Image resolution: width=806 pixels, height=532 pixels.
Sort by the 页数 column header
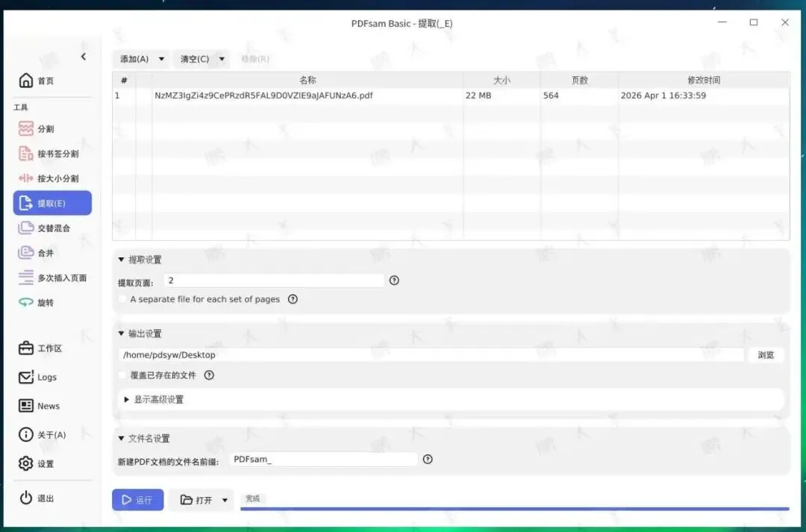[x=579, y=80]
